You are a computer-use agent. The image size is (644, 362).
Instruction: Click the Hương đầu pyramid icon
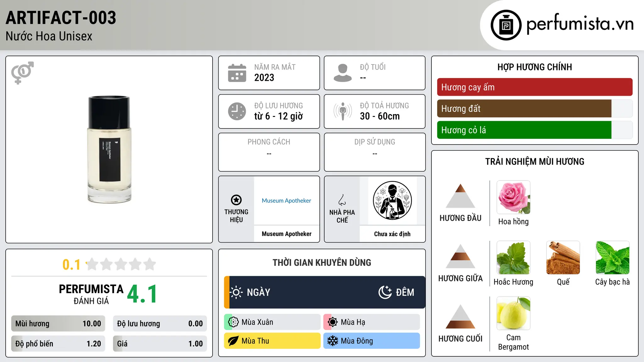click(x=461, y=196)
